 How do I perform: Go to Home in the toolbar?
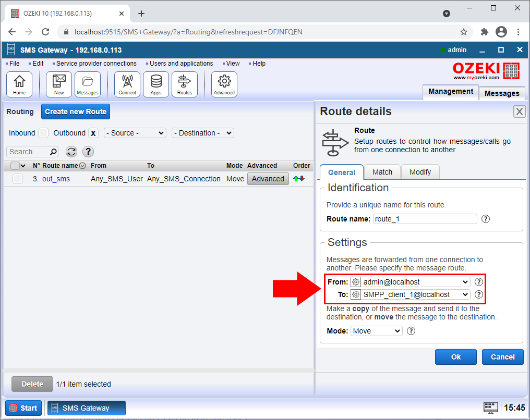click(x=19, y=84)
